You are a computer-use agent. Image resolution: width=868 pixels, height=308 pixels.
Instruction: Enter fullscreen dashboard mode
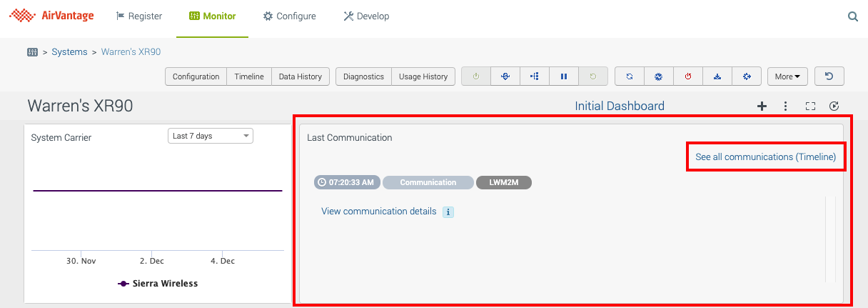[x=810, y=106]
